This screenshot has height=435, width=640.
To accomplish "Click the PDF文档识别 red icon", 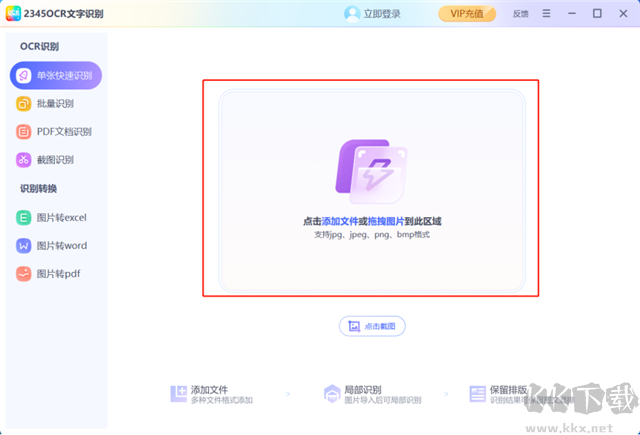I will point(24,132).
